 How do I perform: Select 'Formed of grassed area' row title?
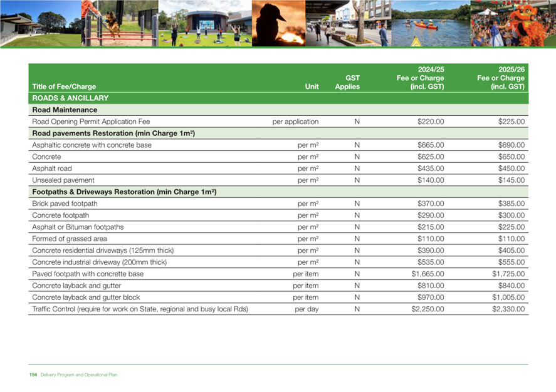69,239
